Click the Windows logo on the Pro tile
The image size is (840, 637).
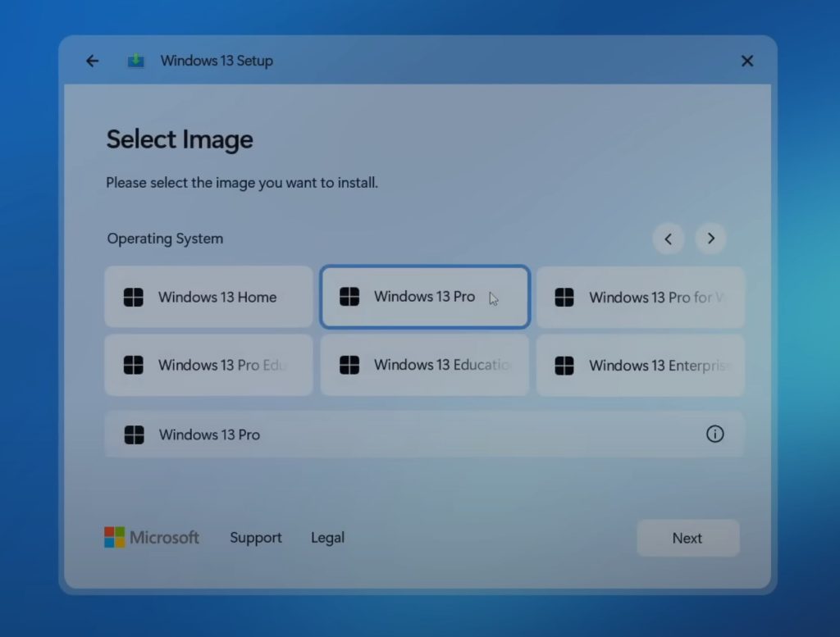point(349,297)
